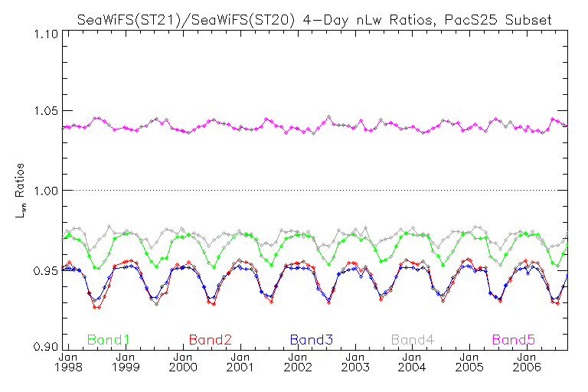The width and height of the screenshot is (588, 392).
Task: Select the blue Band3 legend label
Action: (x=312, y=340)
